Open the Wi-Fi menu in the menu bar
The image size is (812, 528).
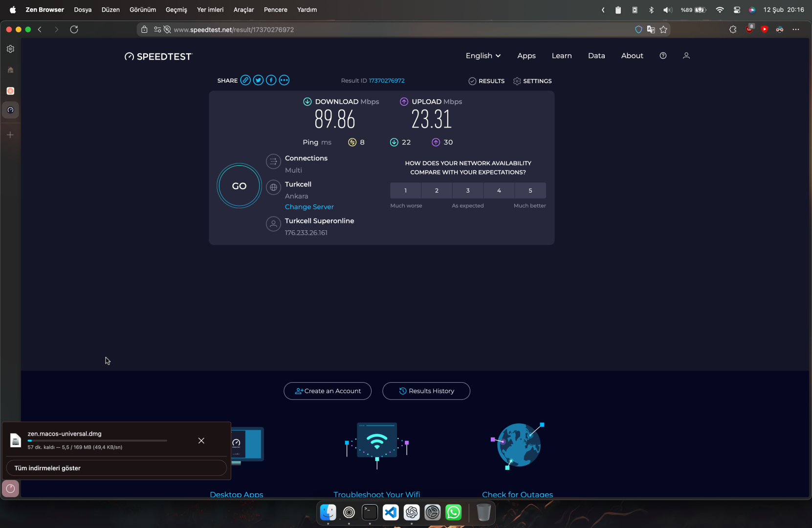720,10
